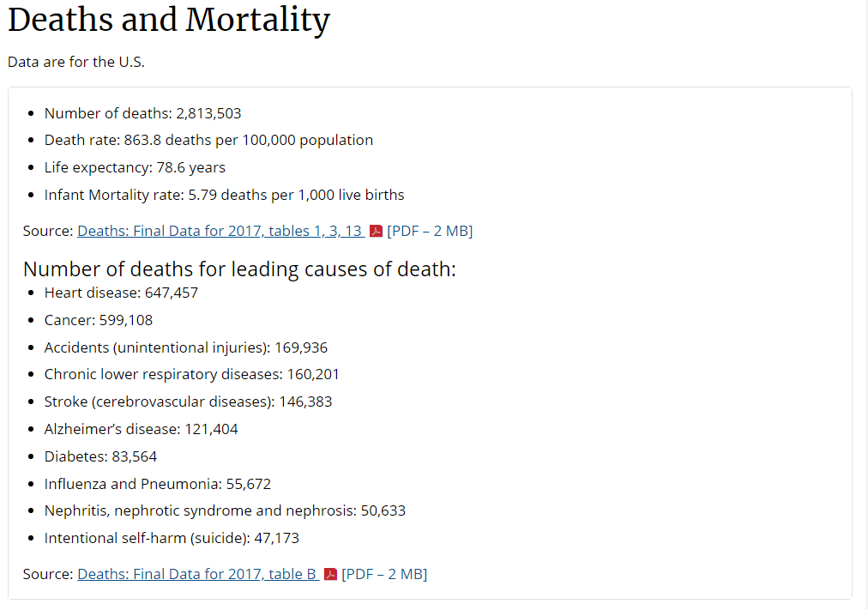This screenshot has width=868, height=610.
Task: Click the Infant Mortality rate list item
Action: pos(224,195)
